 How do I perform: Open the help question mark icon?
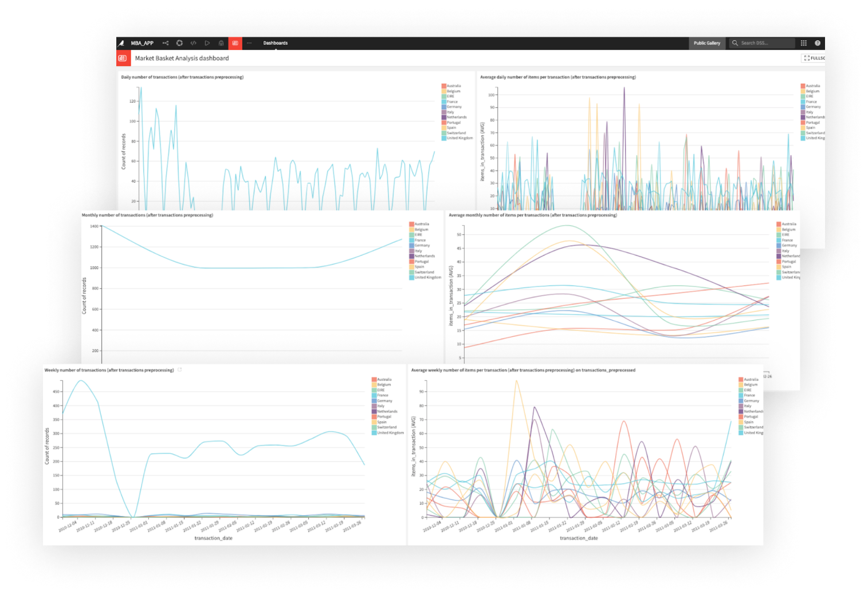[x=818, y=43]
